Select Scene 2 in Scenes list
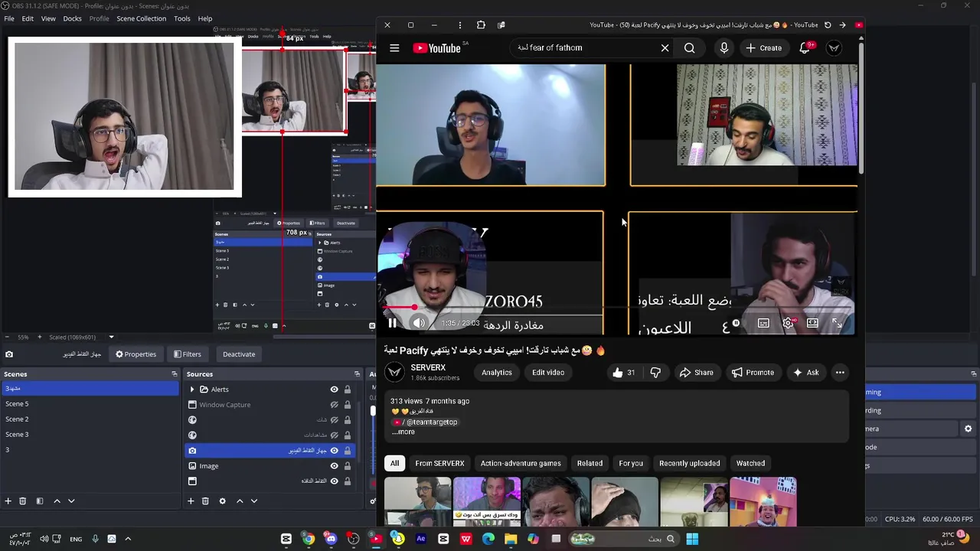 coord(90,419)
